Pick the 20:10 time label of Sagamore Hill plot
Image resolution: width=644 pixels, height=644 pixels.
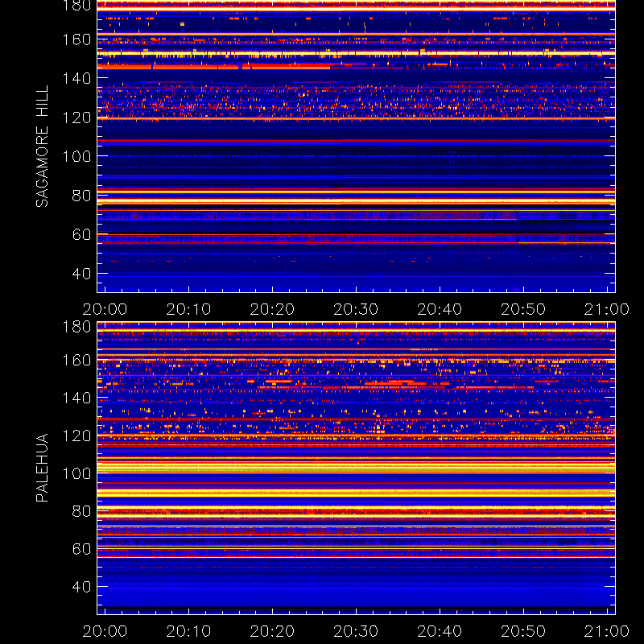point(188,309)
